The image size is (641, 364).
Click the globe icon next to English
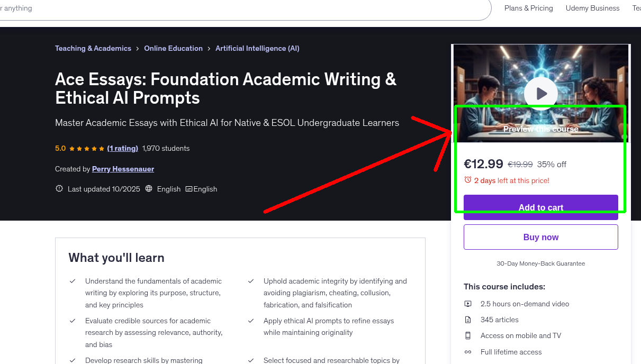[149, 189]
